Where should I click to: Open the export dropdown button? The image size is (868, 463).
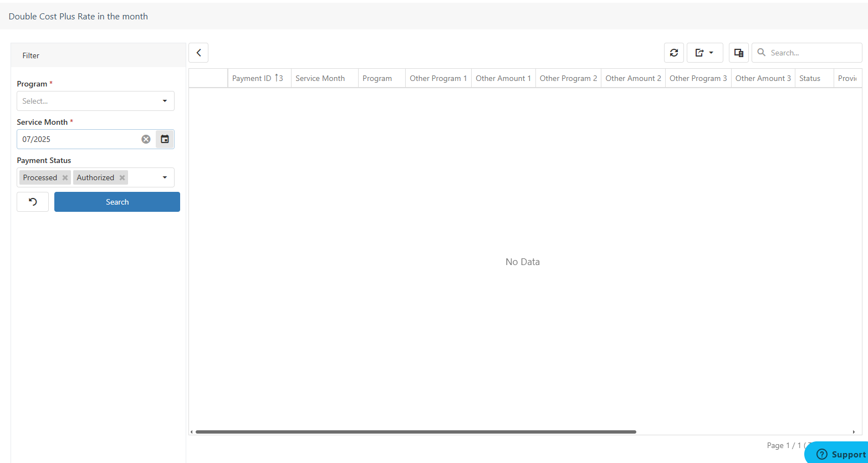click(704, 53)
